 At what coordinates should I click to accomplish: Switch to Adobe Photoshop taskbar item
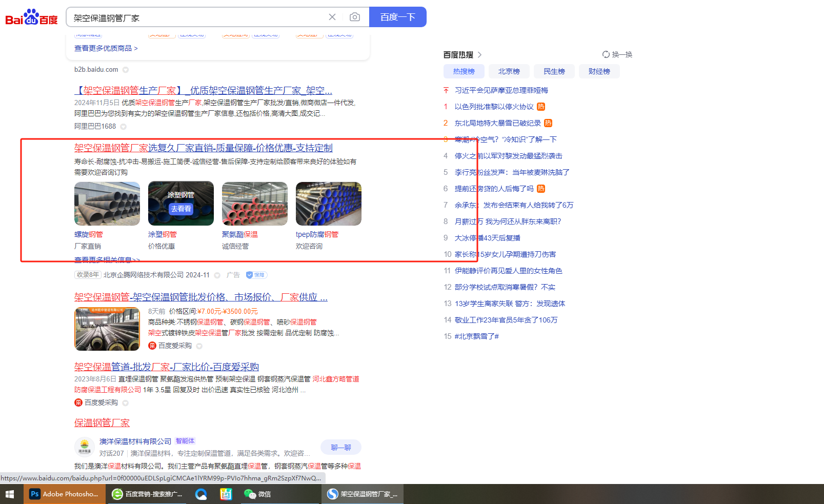pos(65,494)
